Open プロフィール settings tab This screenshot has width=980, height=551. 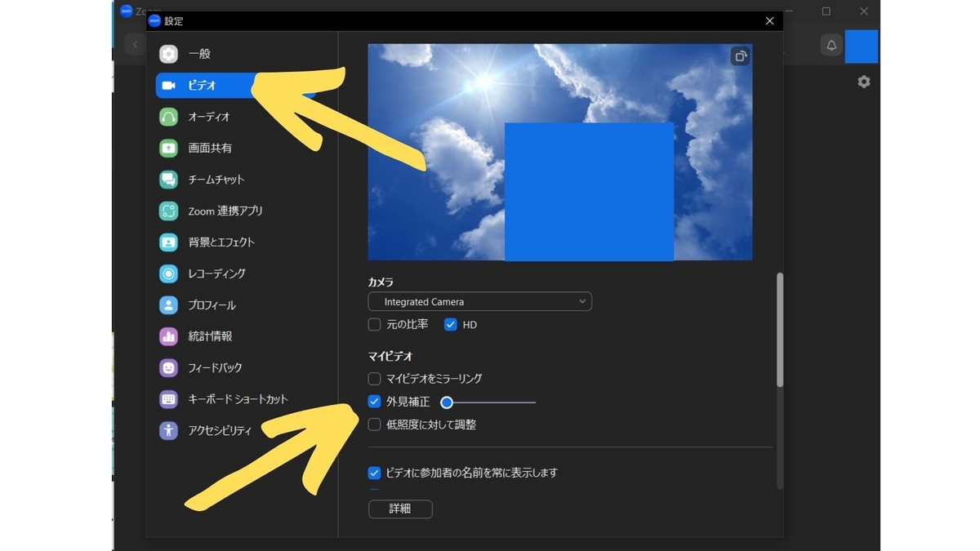(x=236, y=305)
